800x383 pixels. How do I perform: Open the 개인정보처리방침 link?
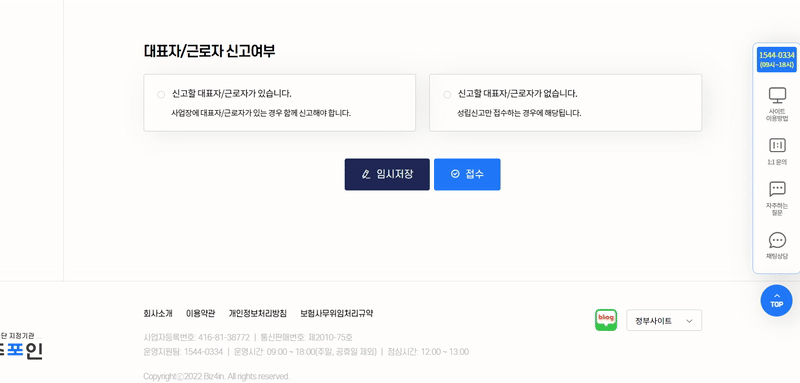(x=257, y=313)
